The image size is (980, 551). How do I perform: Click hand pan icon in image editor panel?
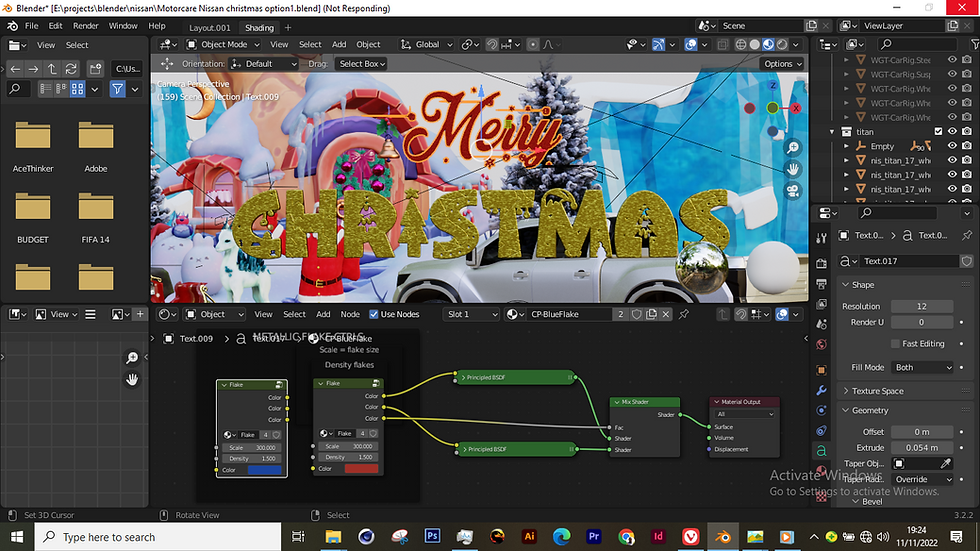point(132,379)
